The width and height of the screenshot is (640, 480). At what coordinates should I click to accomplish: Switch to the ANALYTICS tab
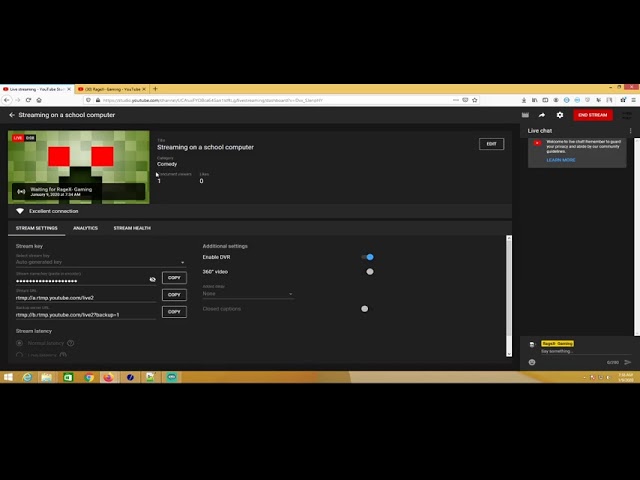(x=85, y=228)
